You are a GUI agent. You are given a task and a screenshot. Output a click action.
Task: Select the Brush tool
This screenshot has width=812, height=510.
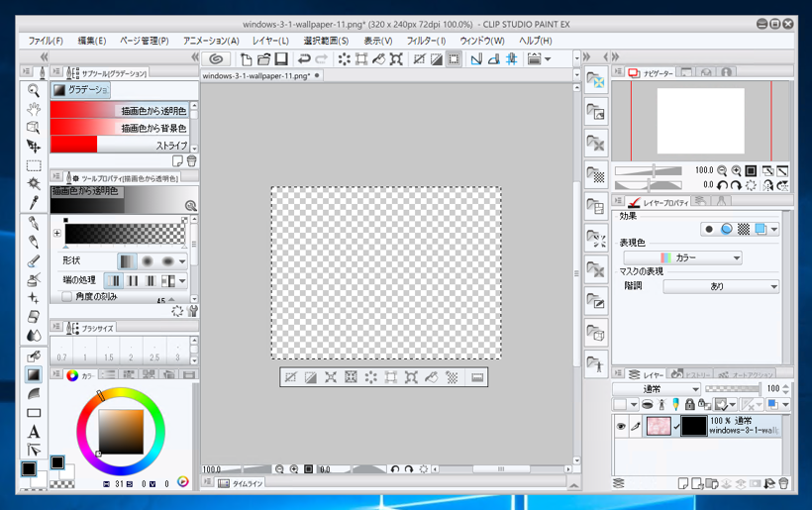coord(34,261)
